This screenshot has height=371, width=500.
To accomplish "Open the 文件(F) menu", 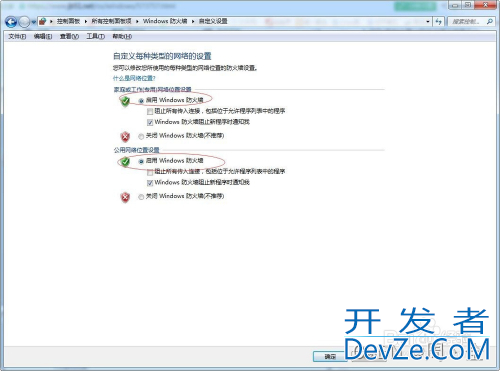I will (x=17, y=36).
